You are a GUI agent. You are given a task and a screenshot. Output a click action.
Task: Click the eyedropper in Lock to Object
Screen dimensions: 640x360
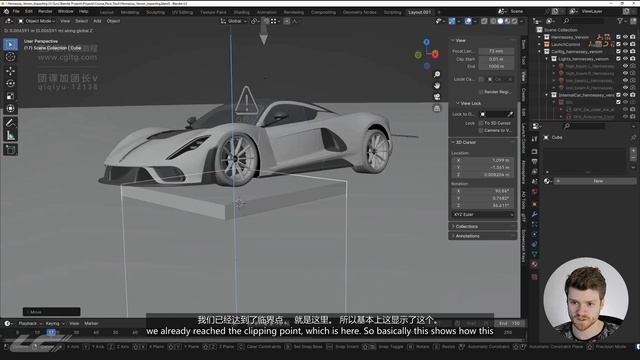(x=510, y=114)
